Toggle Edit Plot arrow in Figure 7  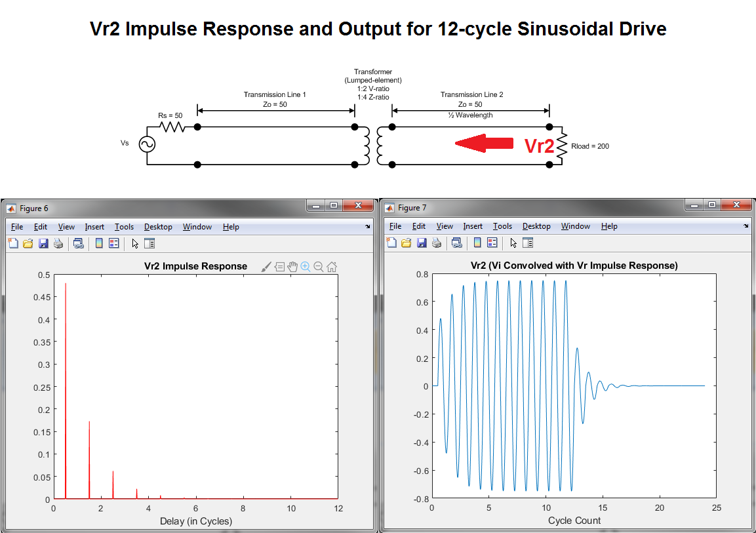[x=513, y=243]
